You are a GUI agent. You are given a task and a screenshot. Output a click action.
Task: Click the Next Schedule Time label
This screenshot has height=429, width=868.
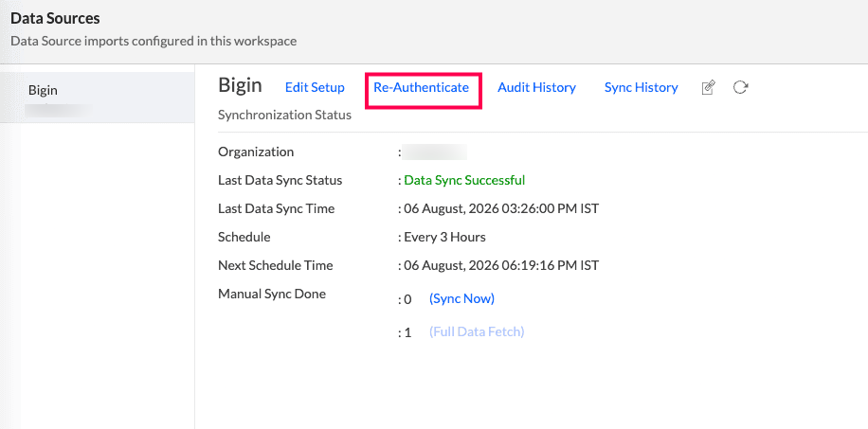[275, 265]
